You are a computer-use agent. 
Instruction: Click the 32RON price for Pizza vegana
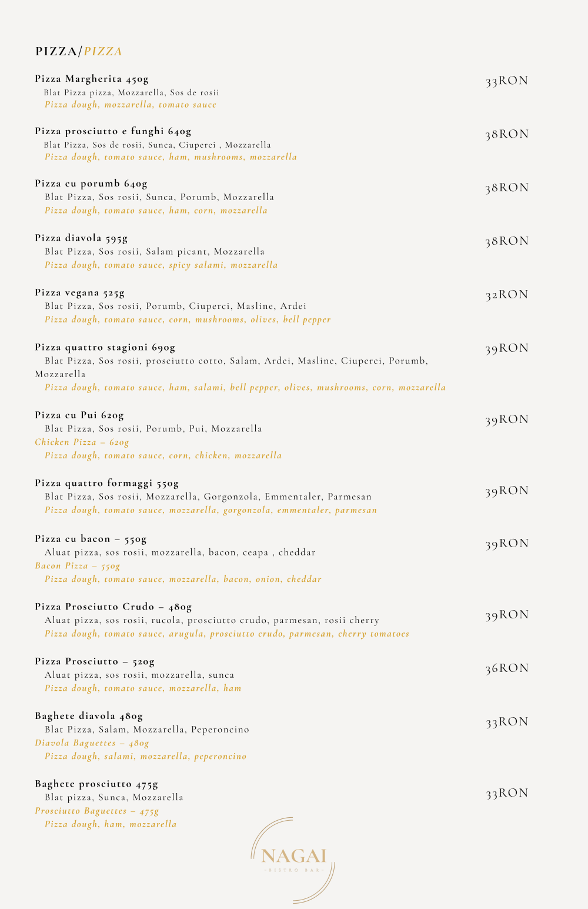click(x=507, y=295)
